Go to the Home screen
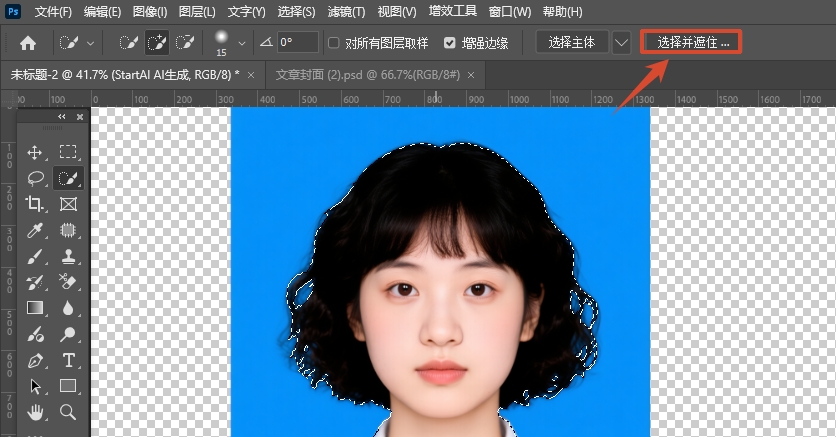 (x=28, y=43)
